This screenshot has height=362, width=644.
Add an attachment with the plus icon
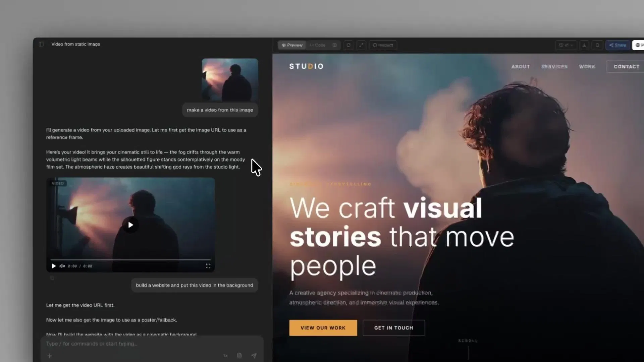click(50, 356)
